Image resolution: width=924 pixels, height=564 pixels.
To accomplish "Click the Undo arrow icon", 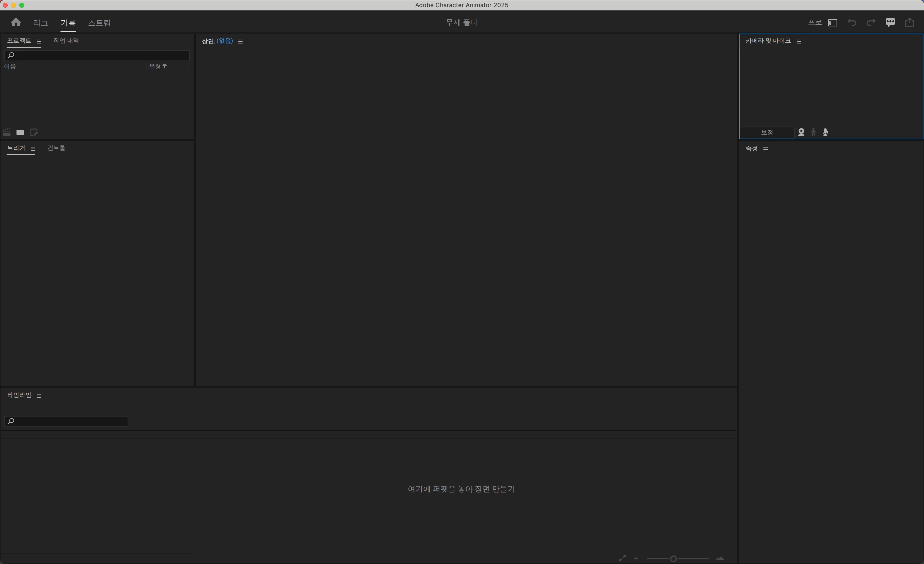I will point(852,23).
